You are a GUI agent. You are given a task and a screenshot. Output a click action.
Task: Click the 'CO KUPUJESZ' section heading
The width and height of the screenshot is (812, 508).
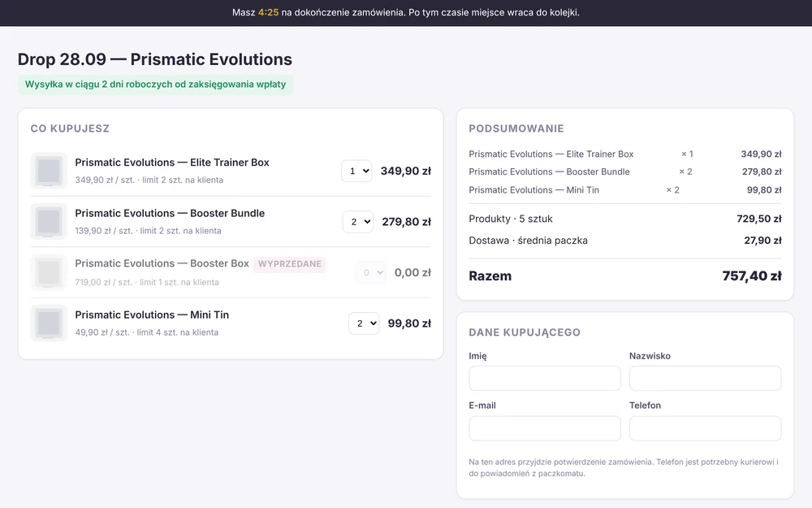coord(70,128)
